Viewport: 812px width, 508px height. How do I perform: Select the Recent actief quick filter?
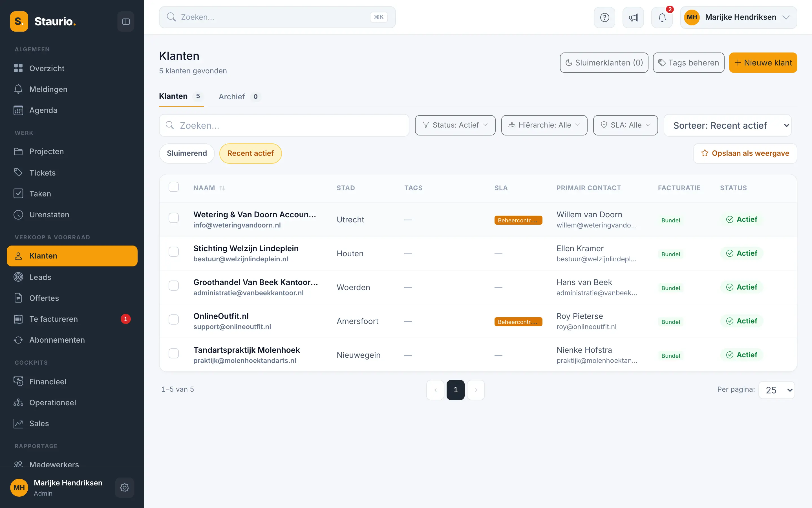[251, 154]
